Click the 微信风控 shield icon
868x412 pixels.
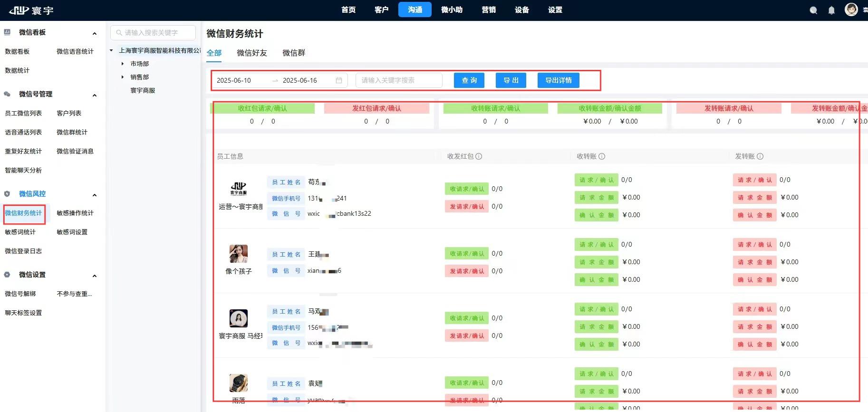[7, 194]
